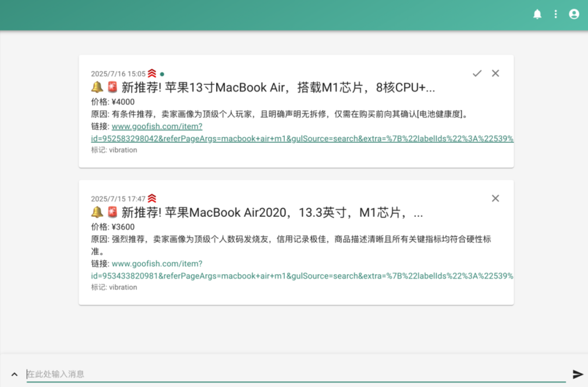Click the timestamp 2025/7/16 15:05
588x387 pixels.
point(118,74)
